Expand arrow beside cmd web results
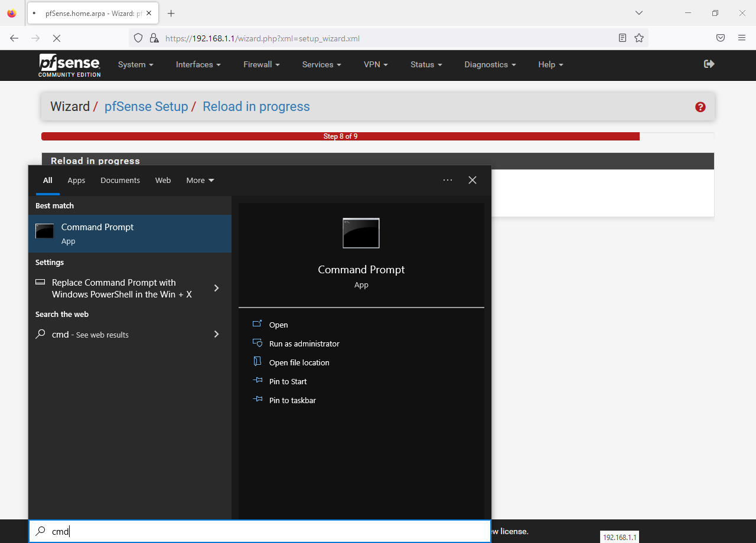 (216, 334)
